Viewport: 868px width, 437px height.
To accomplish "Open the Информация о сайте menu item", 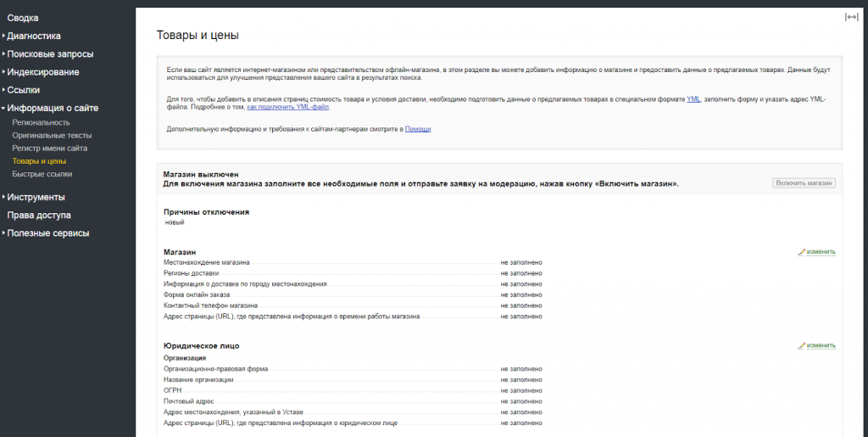I will coord(53,108).
